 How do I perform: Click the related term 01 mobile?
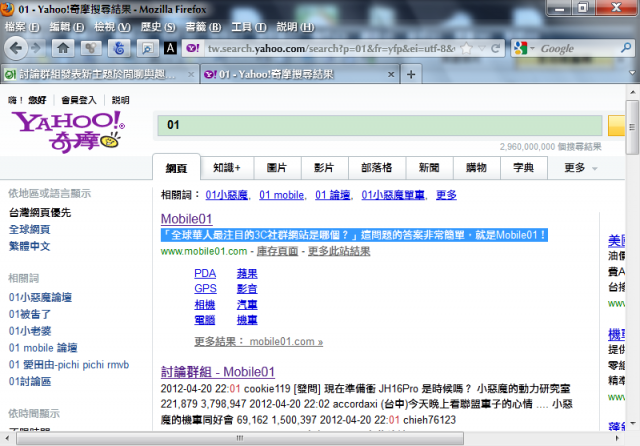click(x=282, y=195)
